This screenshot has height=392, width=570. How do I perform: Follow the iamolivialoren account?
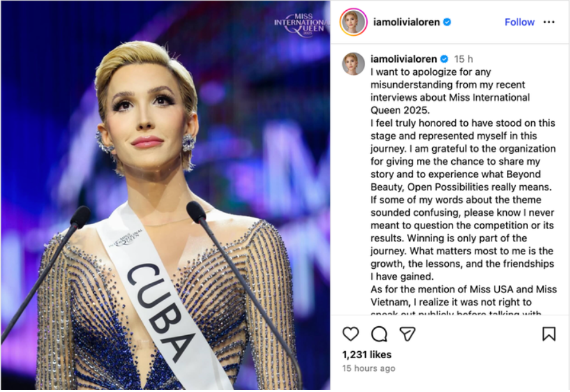pos(520,22)
